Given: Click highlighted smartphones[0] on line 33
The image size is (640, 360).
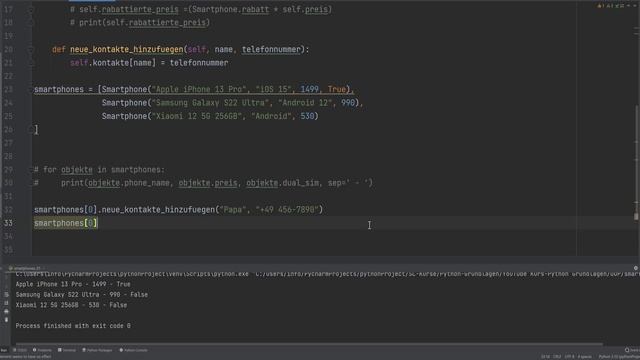Looking at the screenshot, I should pyautogui.click(x=66, y=223).
